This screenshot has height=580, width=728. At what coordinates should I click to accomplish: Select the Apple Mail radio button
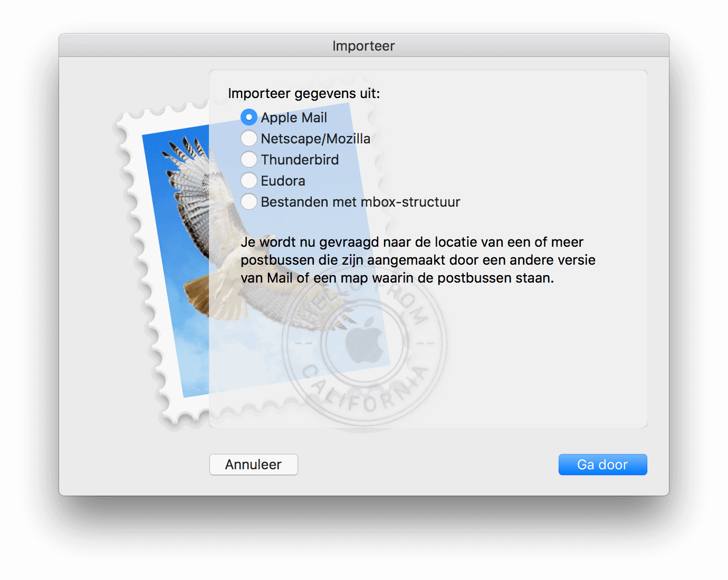point(249,117)
